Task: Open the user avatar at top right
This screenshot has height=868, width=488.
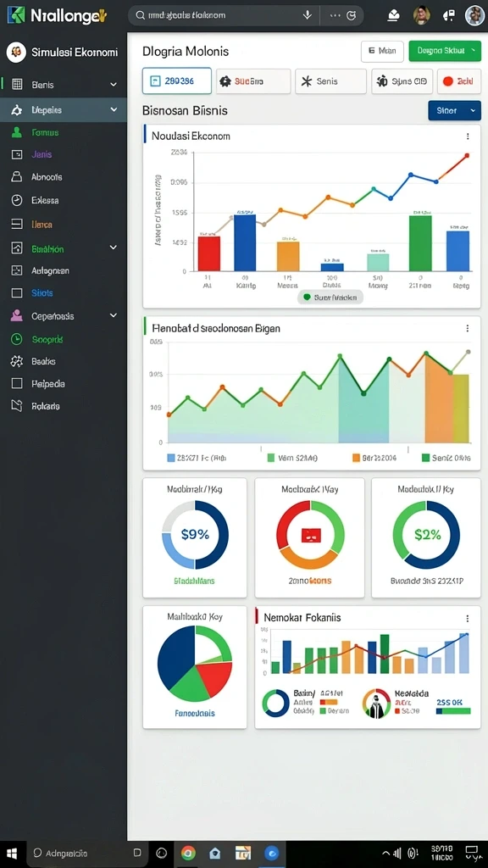Action: (474, 15)
